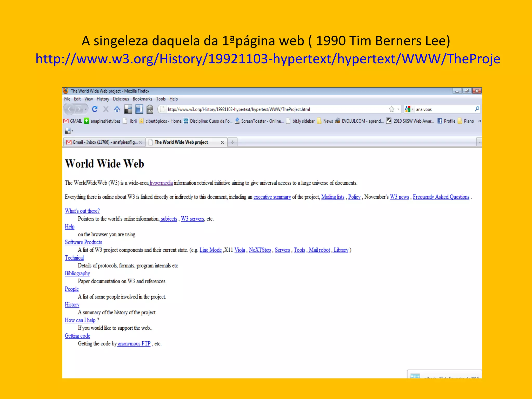The image size is (532, 399).
Task: Click the Firefox forward button
Action: (x=79, y=109)
